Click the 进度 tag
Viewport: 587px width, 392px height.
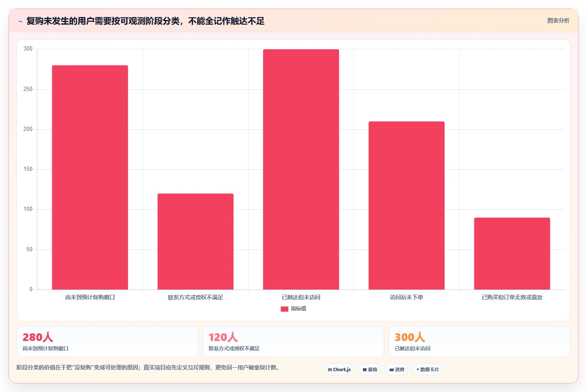(397, 369)
